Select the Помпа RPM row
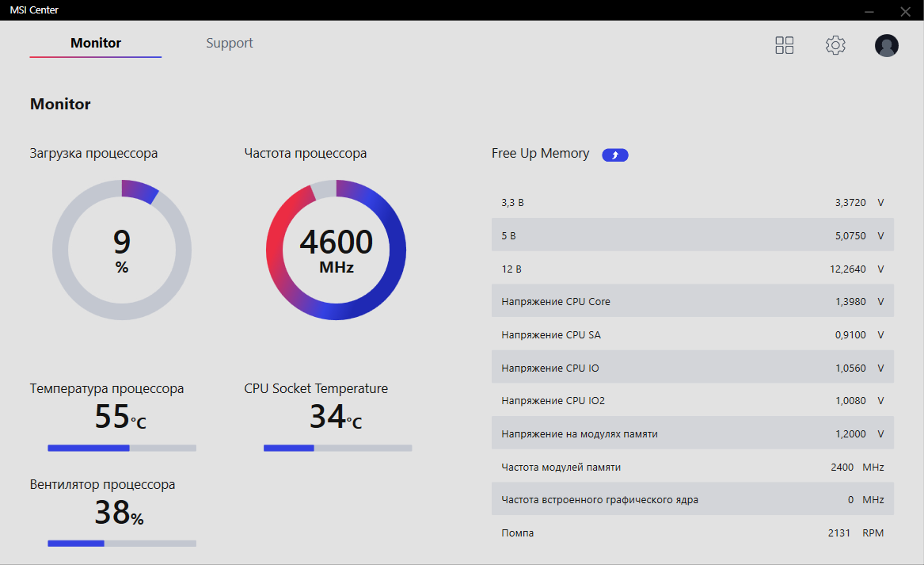Viewport: 924px width, 565px height. [693, 533]
